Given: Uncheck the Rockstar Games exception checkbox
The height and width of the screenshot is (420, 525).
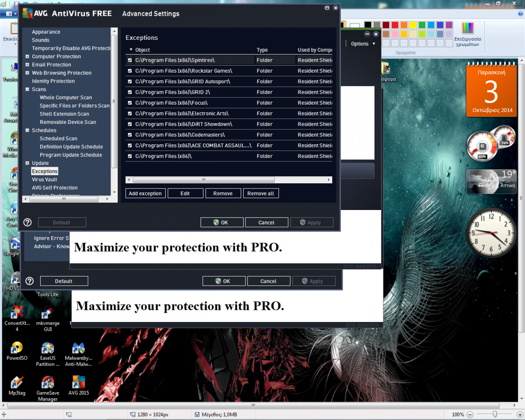Looking at the screenshot, I should point(130,71).
